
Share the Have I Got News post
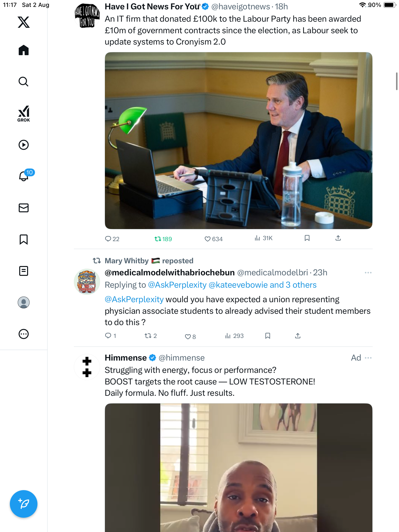coord(338,238)
